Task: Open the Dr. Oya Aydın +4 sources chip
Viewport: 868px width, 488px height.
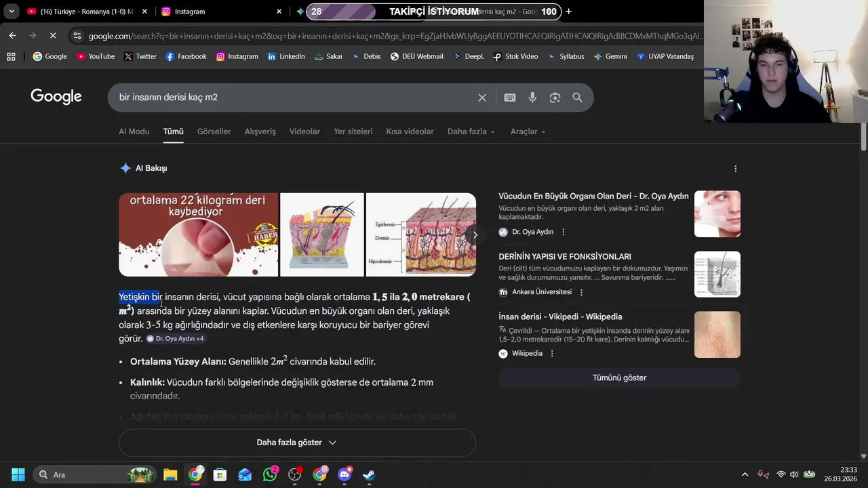Action: 176,339
